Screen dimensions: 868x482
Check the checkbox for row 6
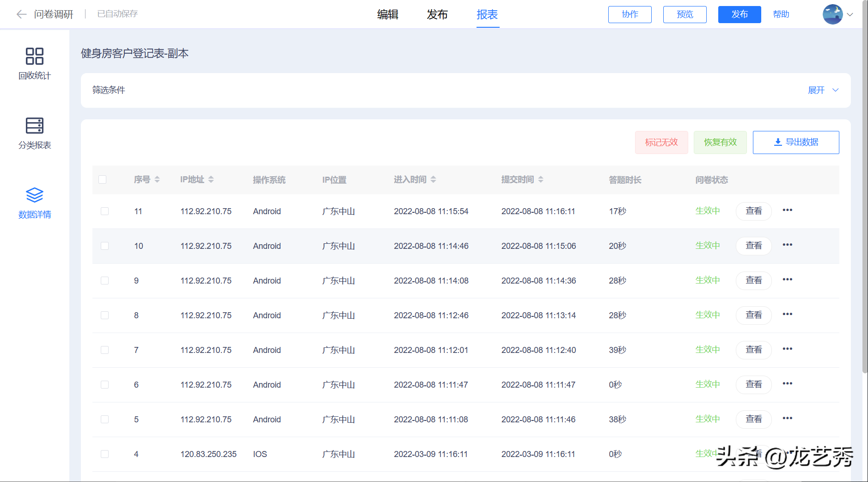(x=105, y=385)
